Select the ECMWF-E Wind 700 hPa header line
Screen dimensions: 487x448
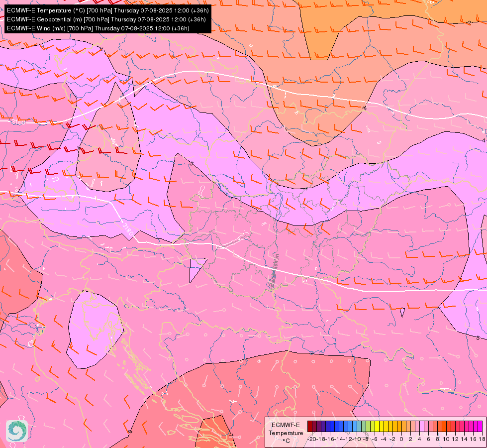coord(98,28)
